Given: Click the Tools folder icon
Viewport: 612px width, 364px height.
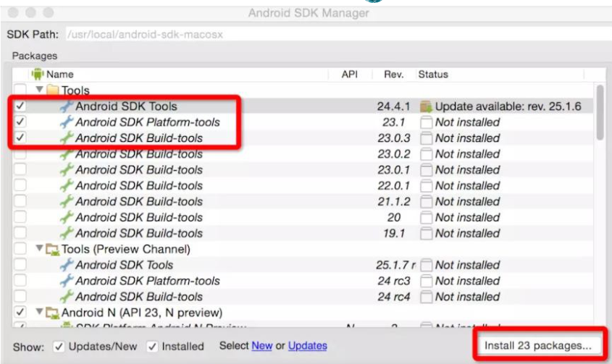Looking at the screenshot, I should [53, 90].
